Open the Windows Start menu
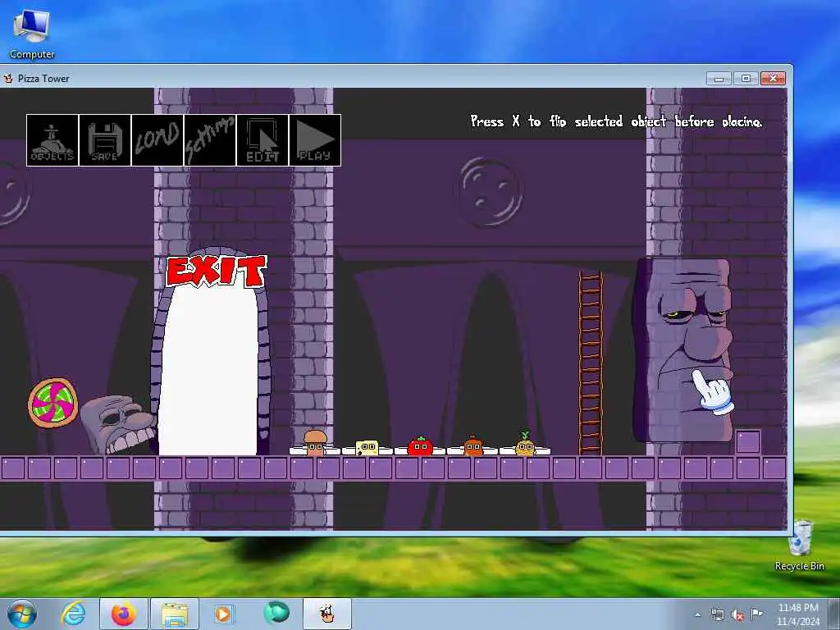 22,614
